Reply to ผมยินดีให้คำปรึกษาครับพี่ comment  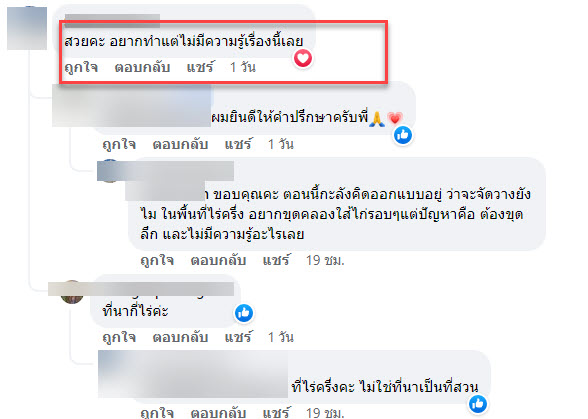pos(180,144)
